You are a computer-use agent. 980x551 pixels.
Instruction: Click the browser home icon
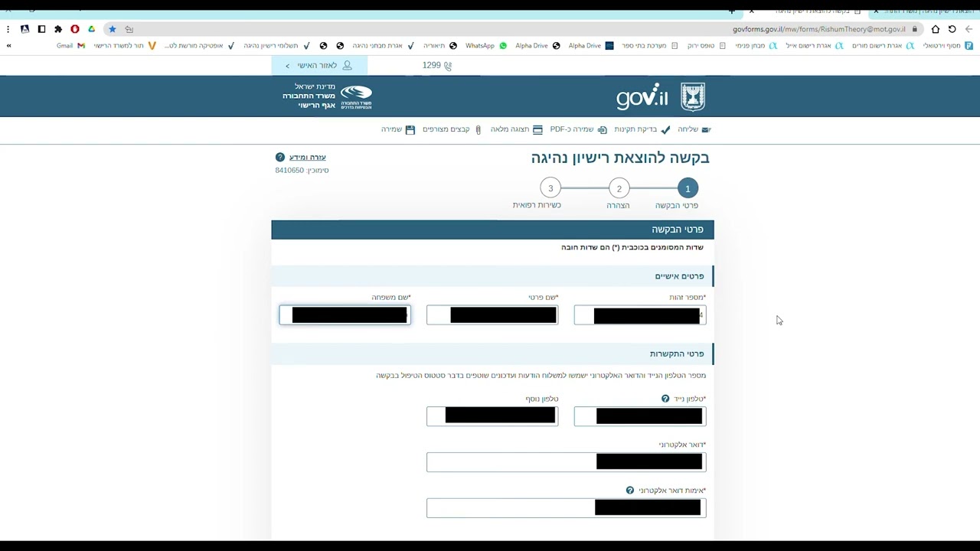pos(935,29)
